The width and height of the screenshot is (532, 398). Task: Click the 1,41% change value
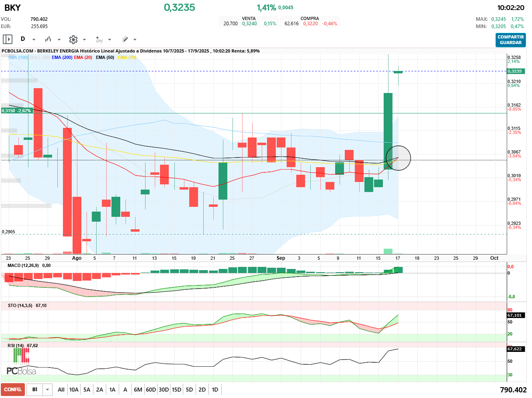pyautogui.click(x=266, y=8)
